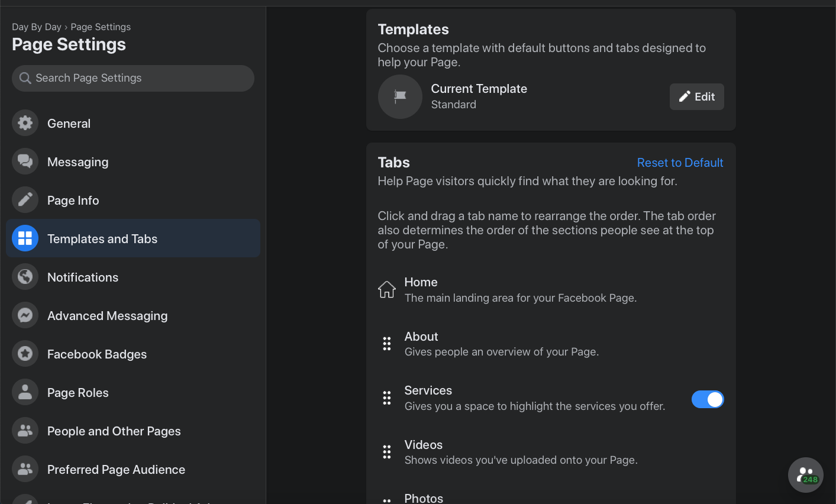Click the About tab name

(x=421, y=337)
